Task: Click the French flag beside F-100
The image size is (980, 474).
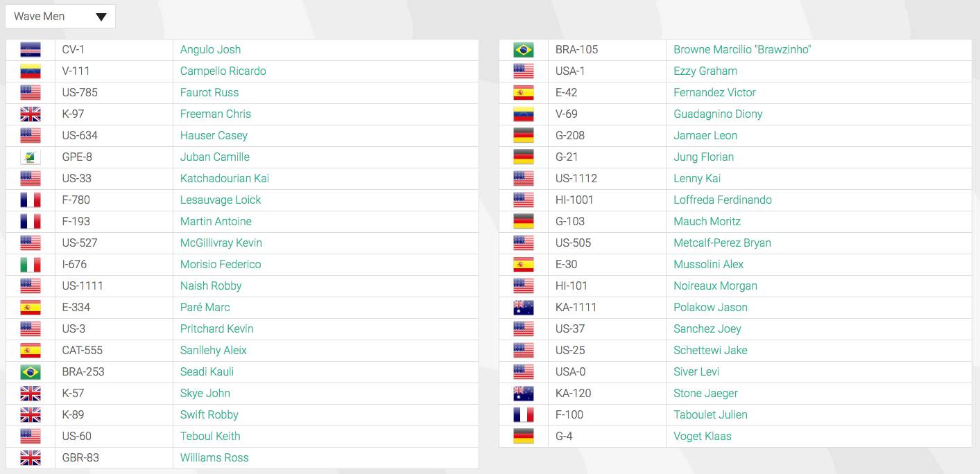Action: pos(524,415)
